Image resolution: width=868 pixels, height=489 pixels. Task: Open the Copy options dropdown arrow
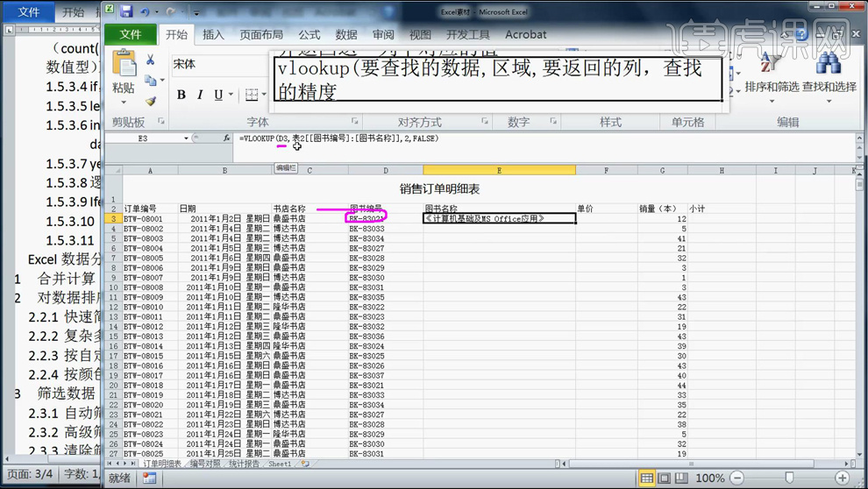pos(162,81)
